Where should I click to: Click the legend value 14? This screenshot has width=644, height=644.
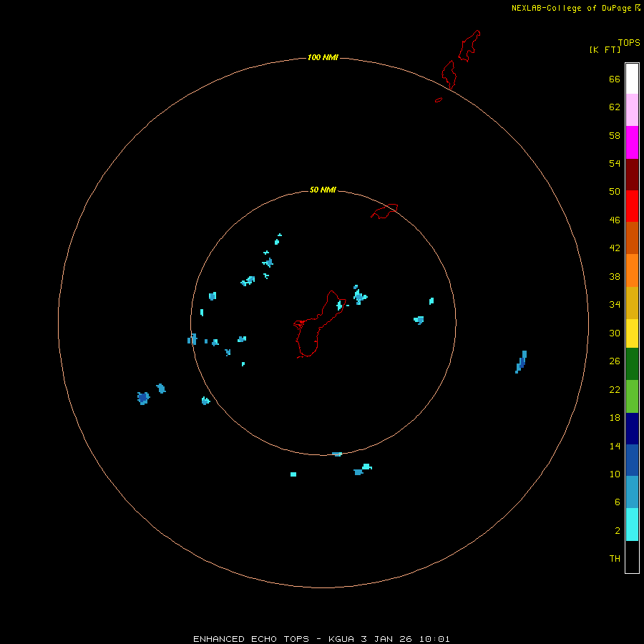(615, 446)
